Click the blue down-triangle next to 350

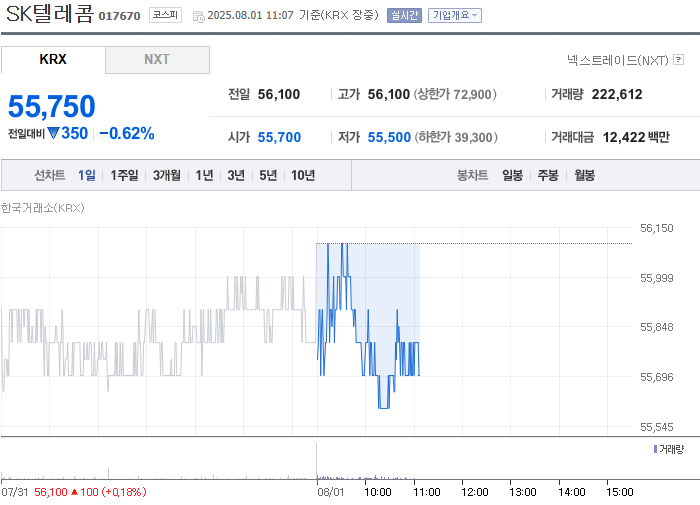pos(53,133)
